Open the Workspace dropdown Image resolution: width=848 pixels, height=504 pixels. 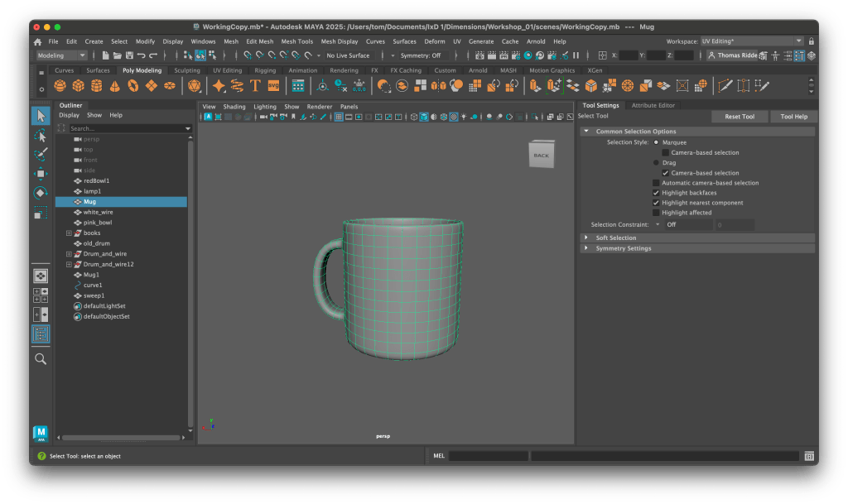click(751, 41)
